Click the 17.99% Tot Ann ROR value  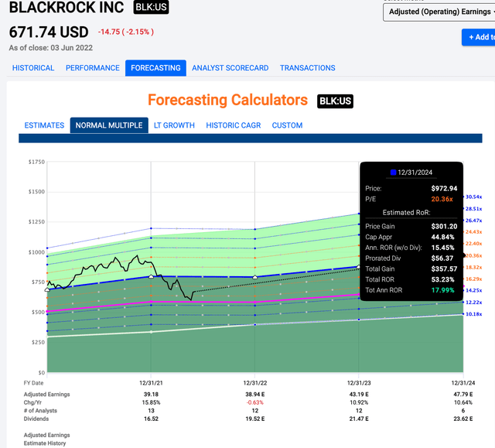pos(442,290)
